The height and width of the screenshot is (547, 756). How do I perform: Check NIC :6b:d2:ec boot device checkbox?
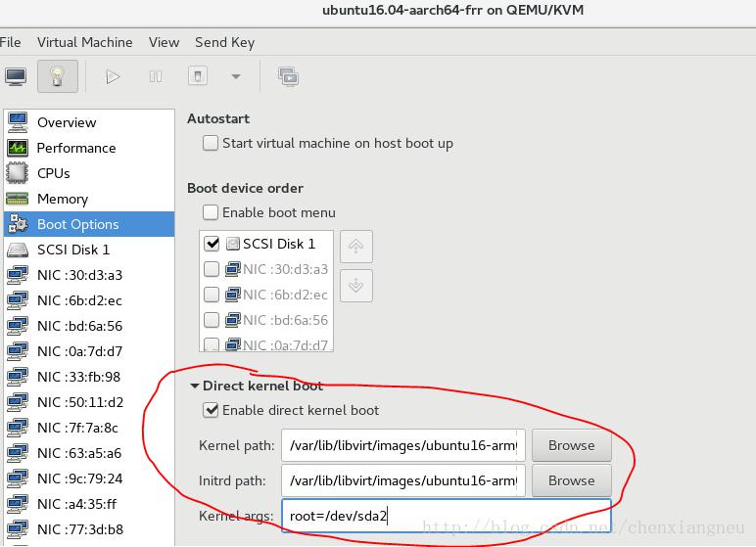[x=212, y=295]
